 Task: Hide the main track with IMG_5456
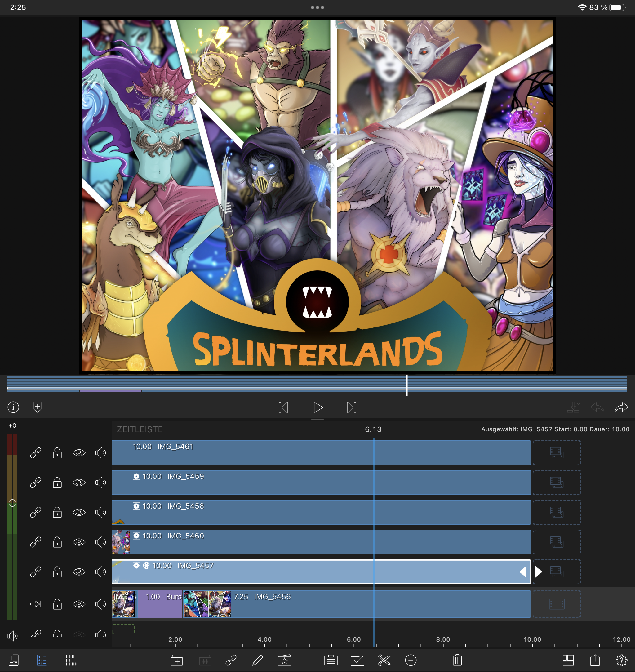point(79,604)
